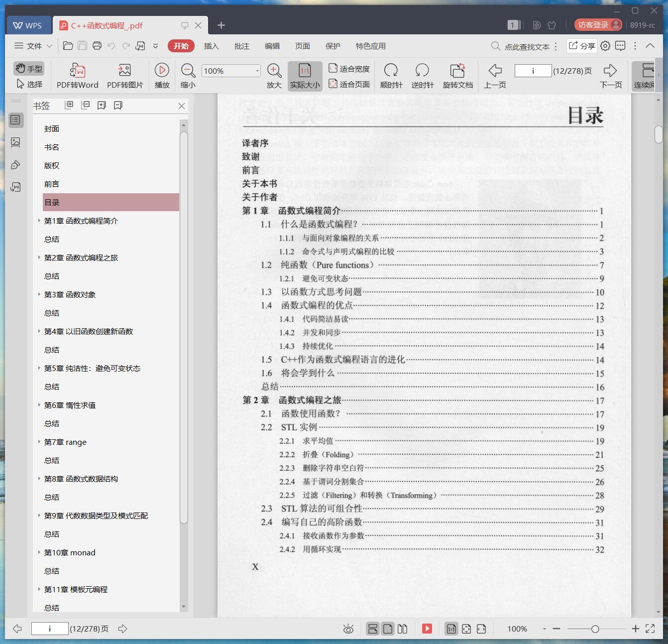Click the save icon in quick toolbar
The image size is (668, 644).
[x=83, y=46]
